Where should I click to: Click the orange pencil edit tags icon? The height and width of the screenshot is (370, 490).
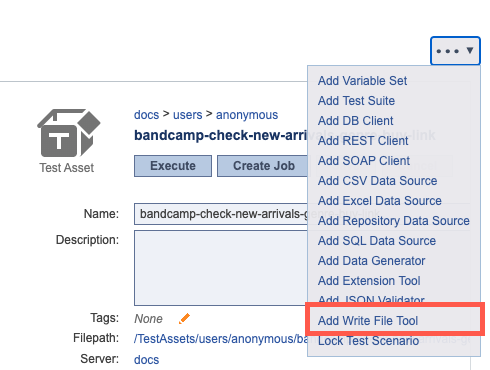click(184, 318)
